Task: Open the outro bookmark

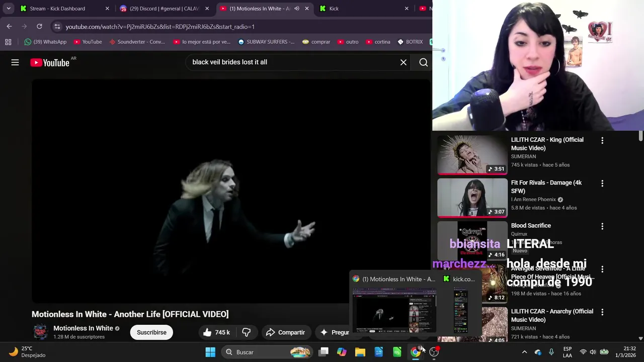Action: [348, 42]
